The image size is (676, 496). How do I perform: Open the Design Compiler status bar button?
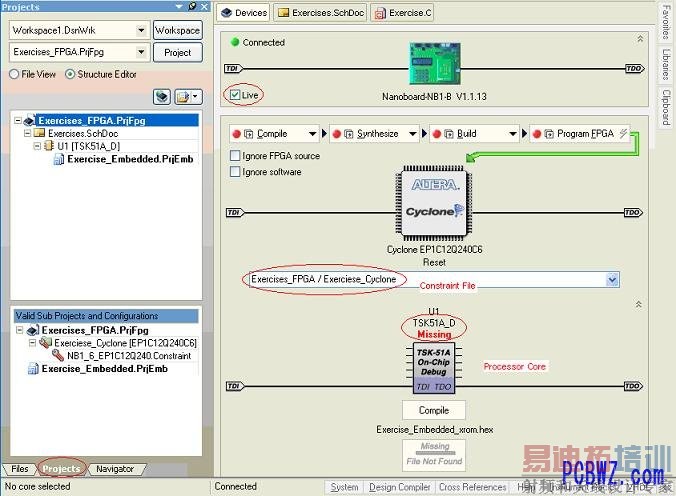point(400,487)
